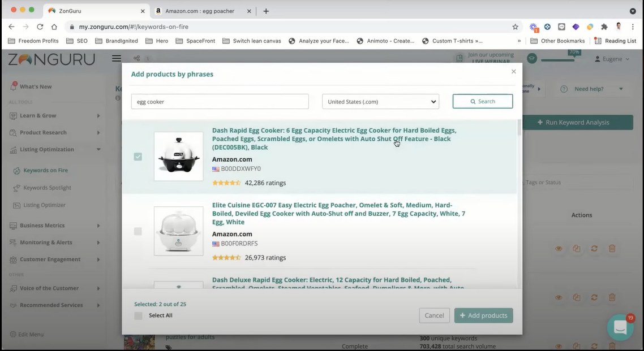644x351 pixels.
Task: Open the Freedom Profits bookmark folder
Action: click(33, 41)
